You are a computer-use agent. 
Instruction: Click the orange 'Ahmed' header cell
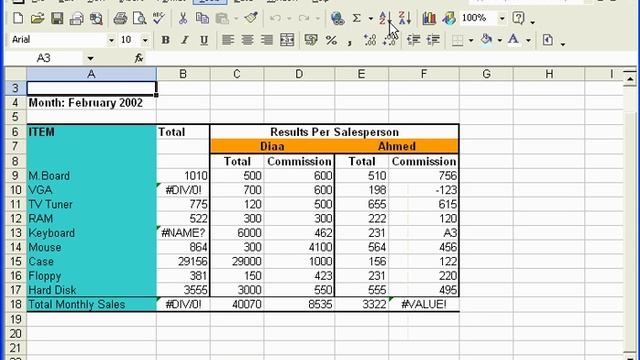pyautogui.click(x=397, y=146)
